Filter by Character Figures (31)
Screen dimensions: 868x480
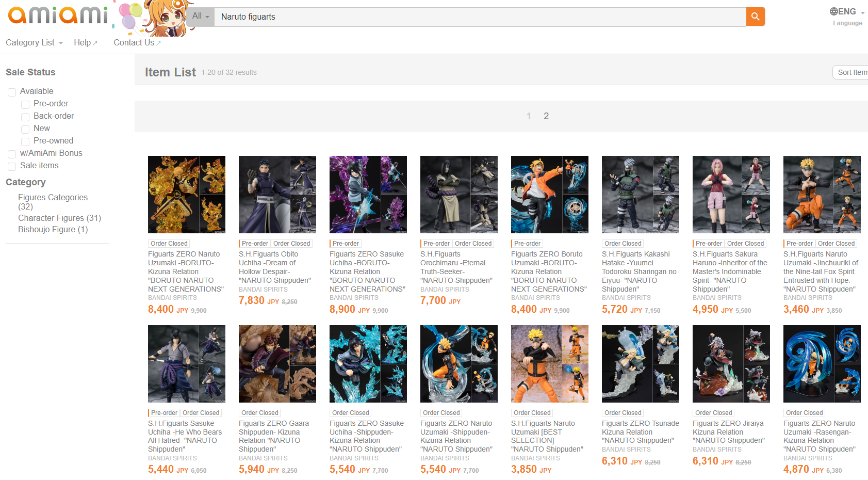coord(59,218)
